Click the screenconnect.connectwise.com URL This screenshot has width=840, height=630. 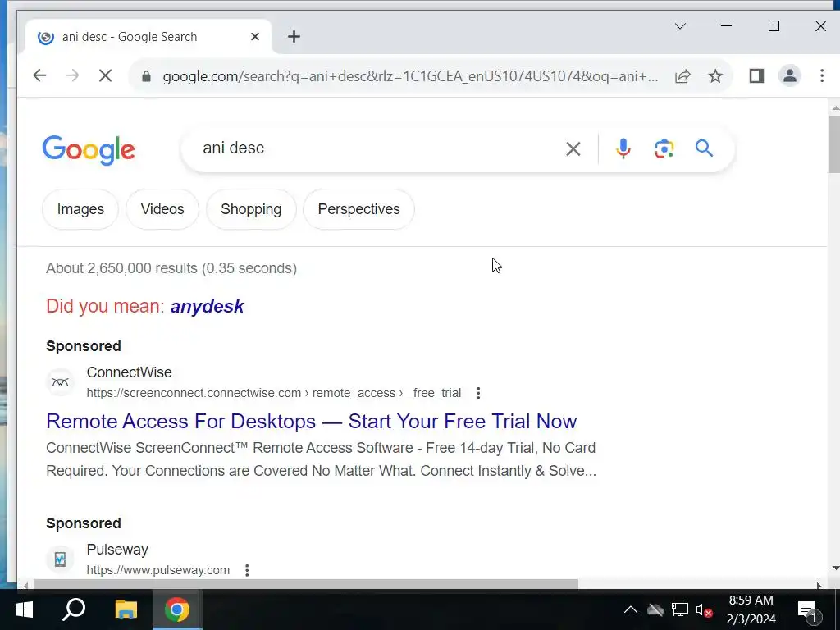[274, 393]
